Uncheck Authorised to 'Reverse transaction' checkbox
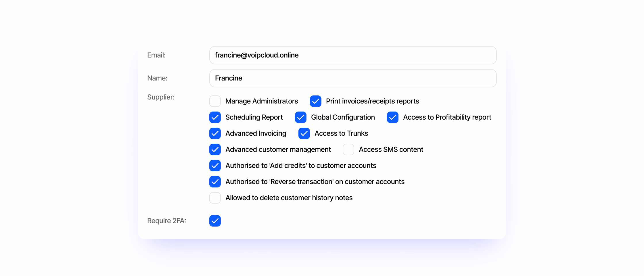This screenshot has width=644, height=276. pos(215,182)
